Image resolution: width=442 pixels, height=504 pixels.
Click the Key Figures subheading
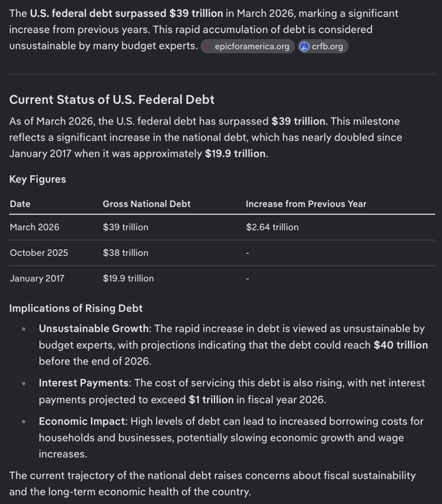click(x=37, y=180)
